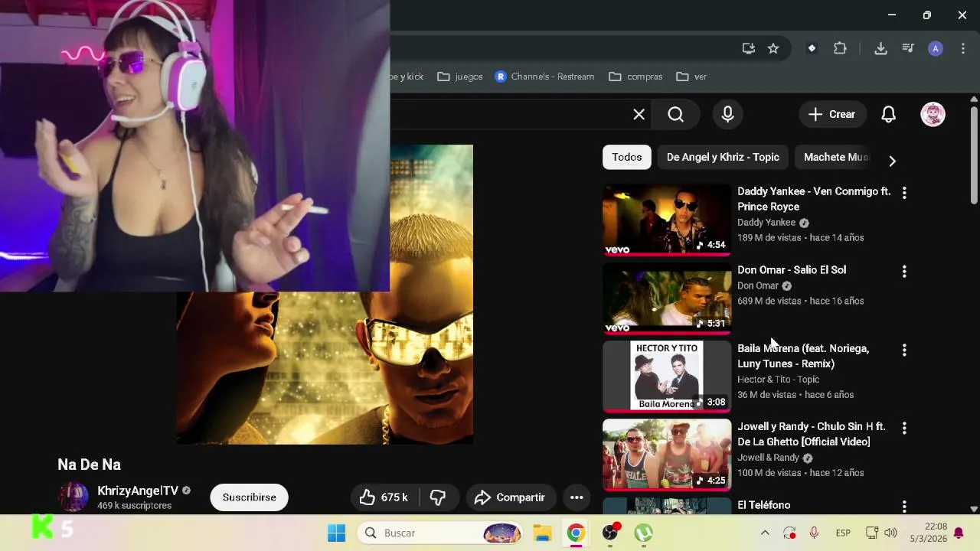
Task: Open the Windows Start button
Action: (x=336, y=533)
